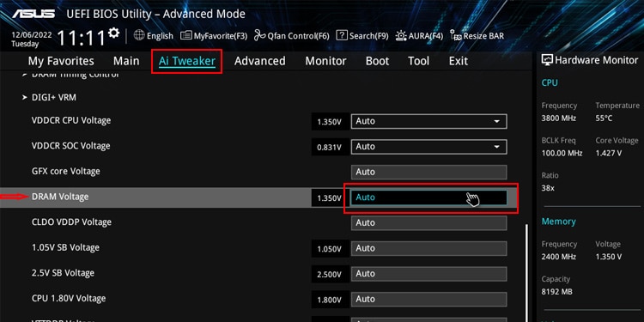This screenshot has width=644, height=322.
Task: Select the CPU 1.80V Voltage label
Action: click(x=70, y=299)
